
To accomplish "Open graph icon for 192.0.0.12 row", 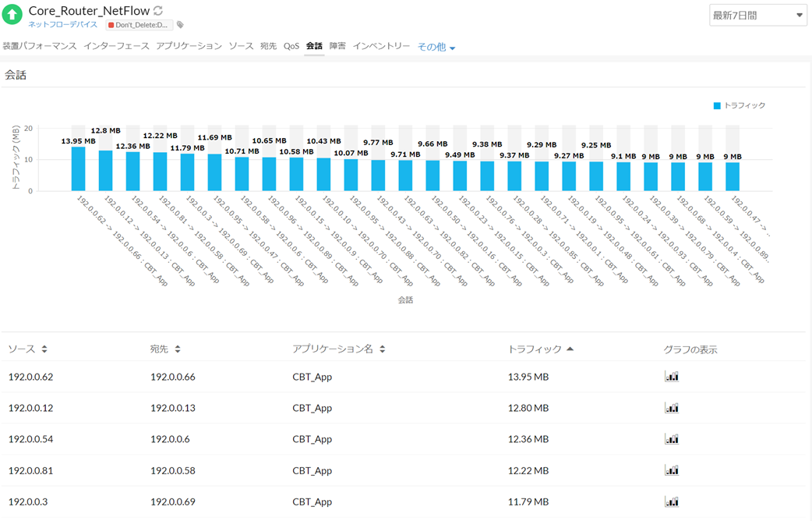I will coord(671,408).
